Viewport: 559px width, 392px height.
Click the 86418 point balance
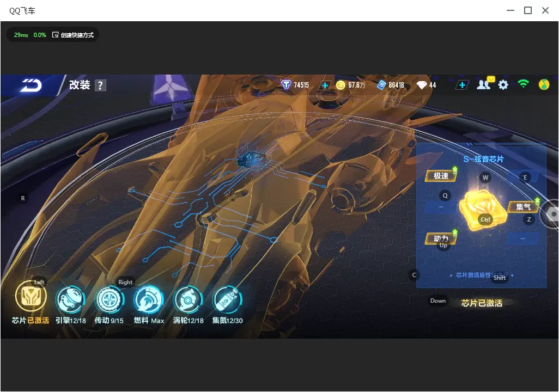[x=396, y=85]
